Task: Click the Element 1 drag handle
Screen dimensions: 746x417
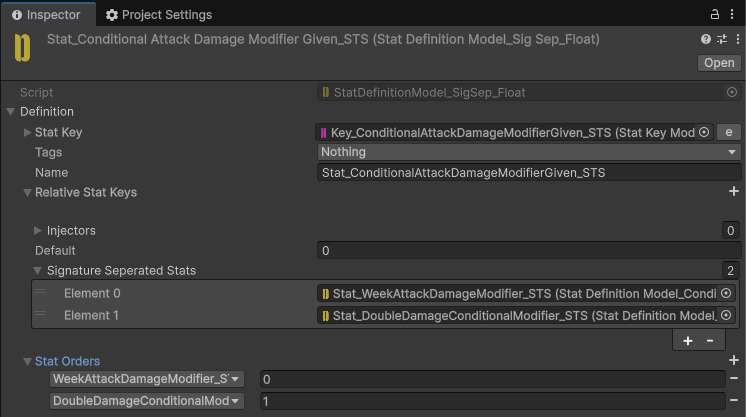Action: 40,313
